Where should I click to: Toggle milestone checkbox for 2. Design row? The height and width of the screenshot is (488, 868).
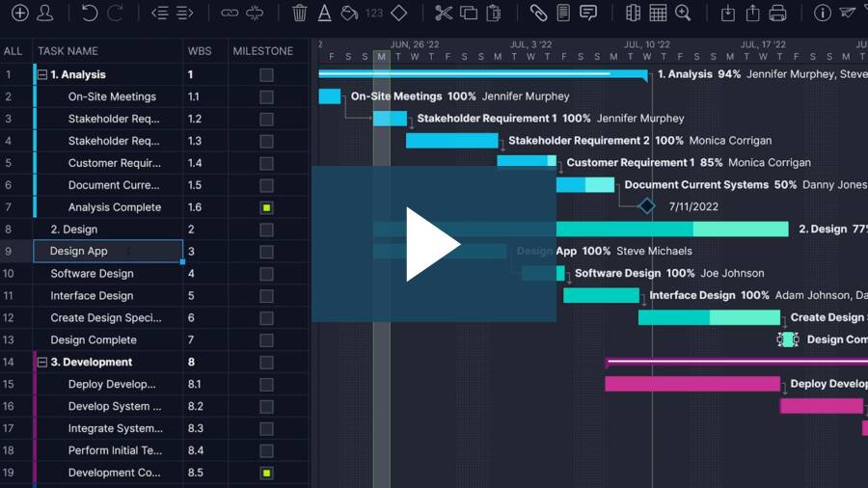click(266, 230)
